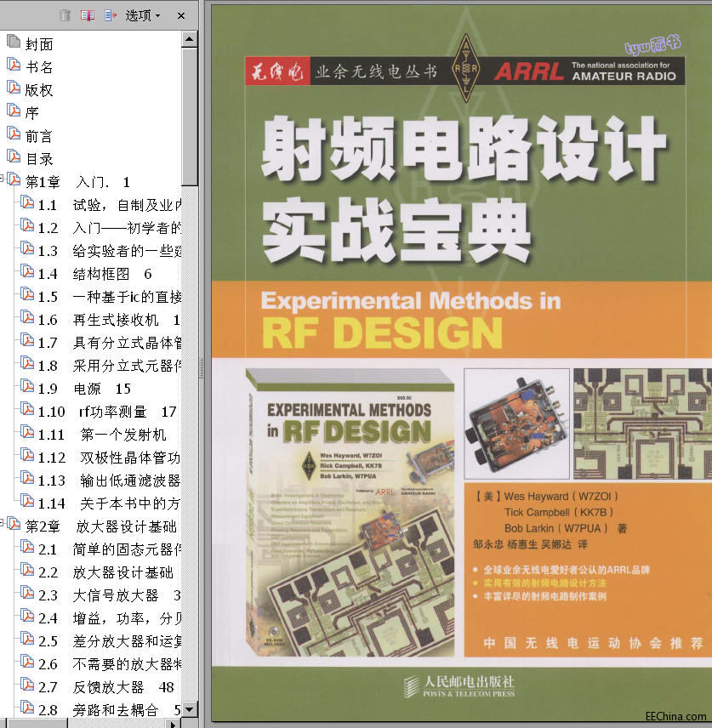This screenshot has height=728, width=712.
Task: Click the PDF icon beside bookmark 2.7
Action: point(27,685)
